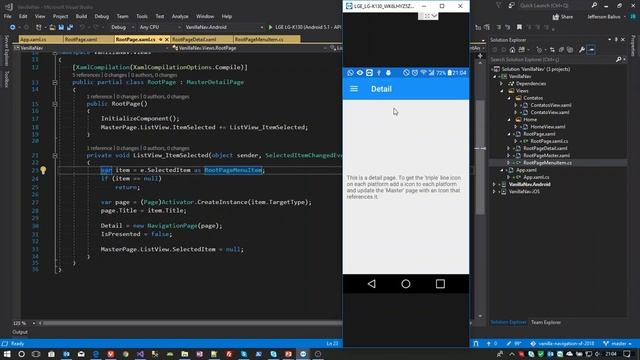This screenshot has height=360, width=640.
Task: Collapse the RootPage() constructor outline toggle
Action: click(x=55, y=104)
